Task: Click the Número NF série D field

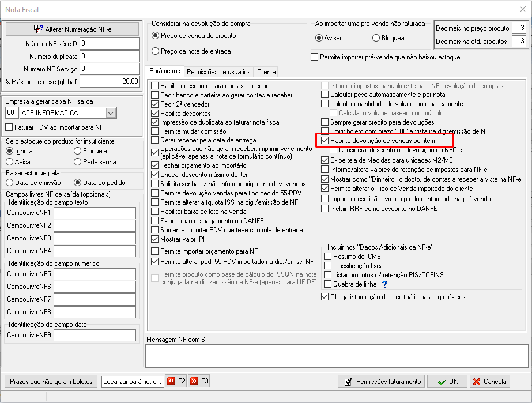Action: click(110, 43)
